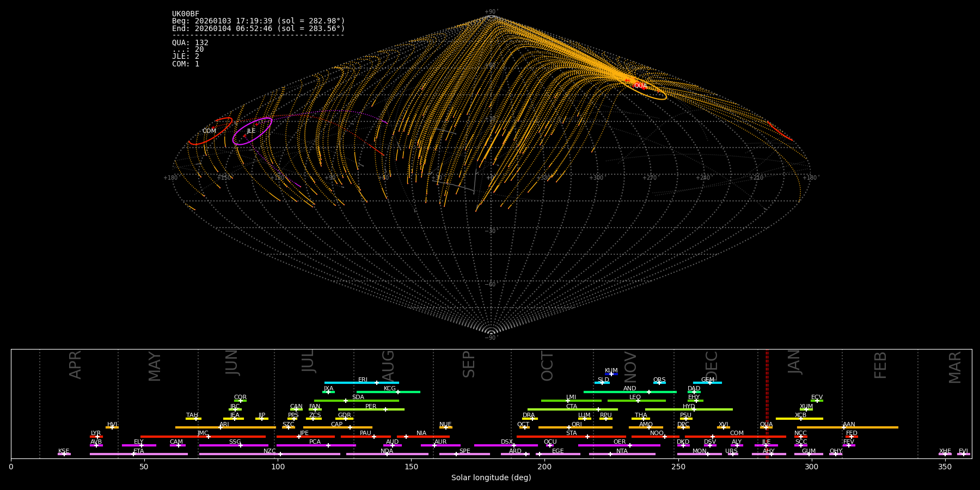Click the SSG purple shower bar
Screen dimensions: 980x490
point(234,445)
